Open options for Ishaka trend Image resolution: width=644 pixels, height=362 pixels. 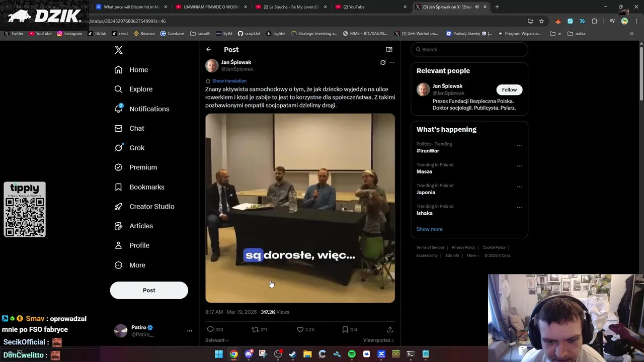coord(519,207)
